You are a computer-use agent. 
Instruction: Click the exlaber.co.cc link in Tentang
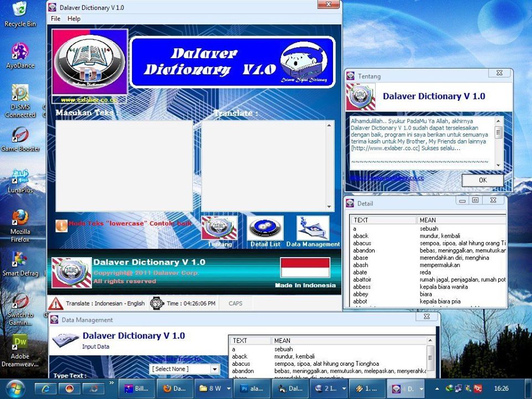(x=387, y=178)
